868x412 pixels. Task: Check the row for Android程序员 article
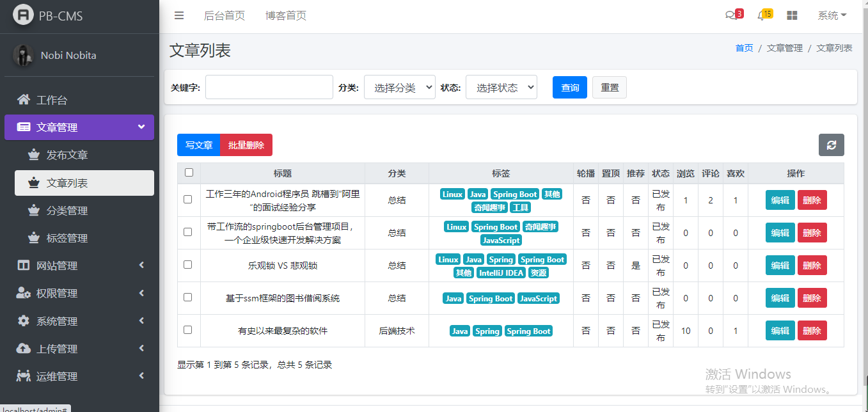(x=188, y=200)
